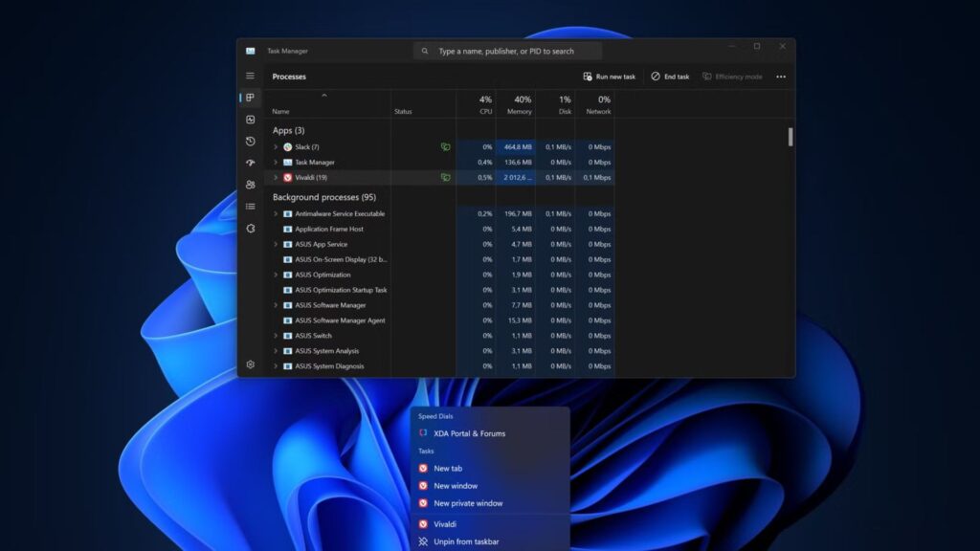
Task: Choose Unpin from taskbar entry
Action: click(490, 541)
